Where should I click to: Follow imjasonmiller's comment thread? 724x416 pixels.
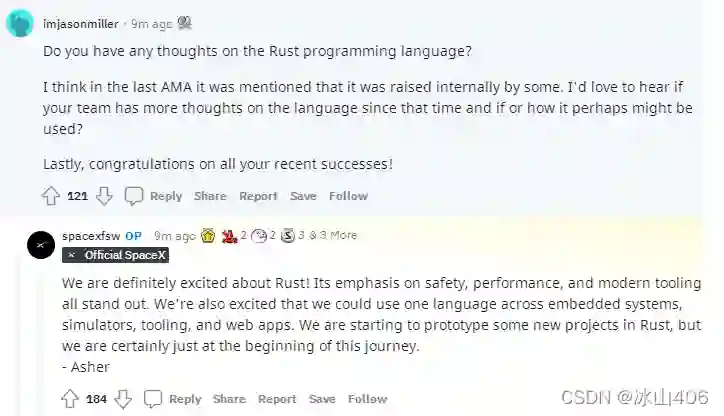point(348,196)
